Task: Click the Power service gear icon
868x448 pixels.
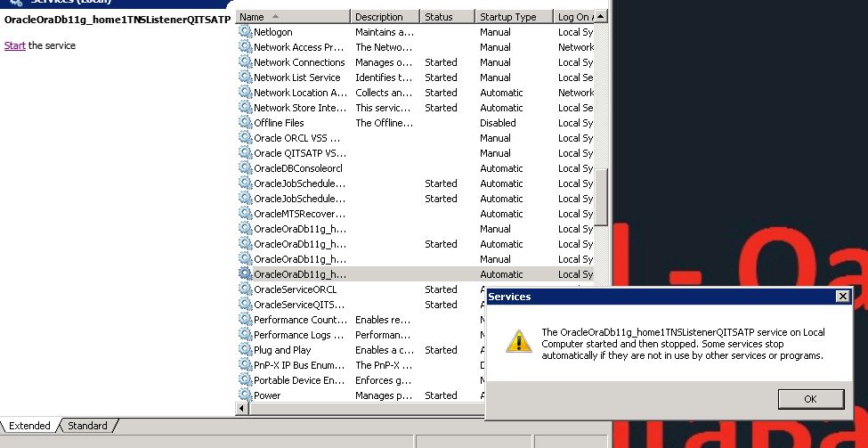Action: tap(245, 395)
